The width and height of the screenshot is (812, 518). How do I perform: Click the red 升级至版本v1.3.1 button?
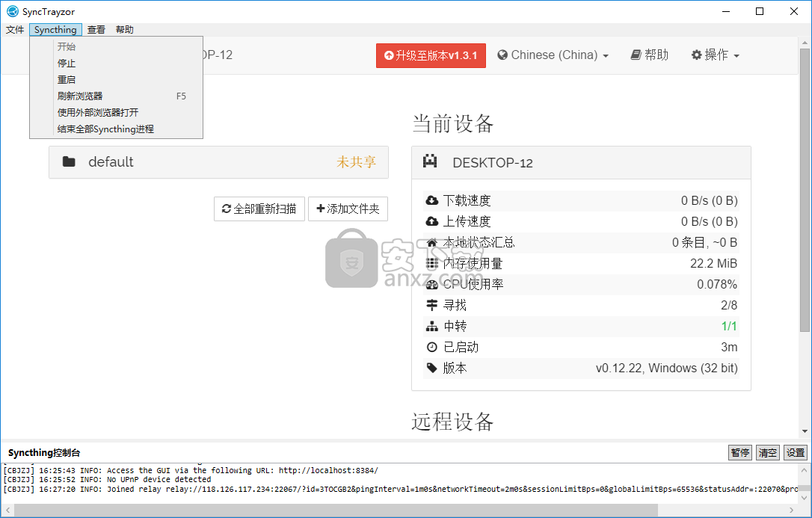pyautogui.click(x=431, y=55)
